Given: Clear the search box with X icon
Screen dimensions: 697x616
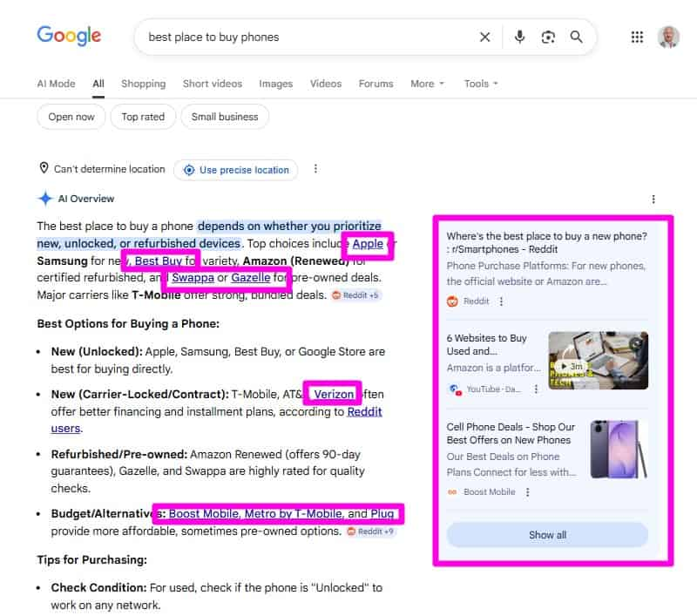Looking at the screenshot, I should point(485,37).
